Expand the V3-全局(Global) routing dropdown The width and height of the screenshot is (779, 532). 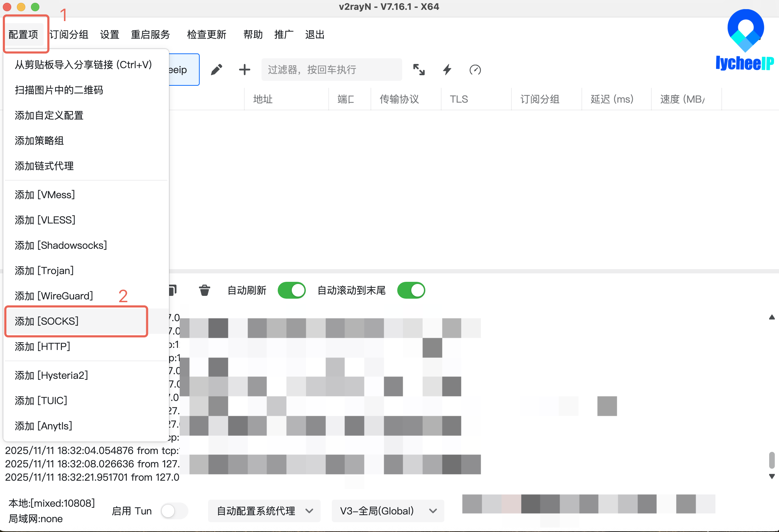click(388, 511)
